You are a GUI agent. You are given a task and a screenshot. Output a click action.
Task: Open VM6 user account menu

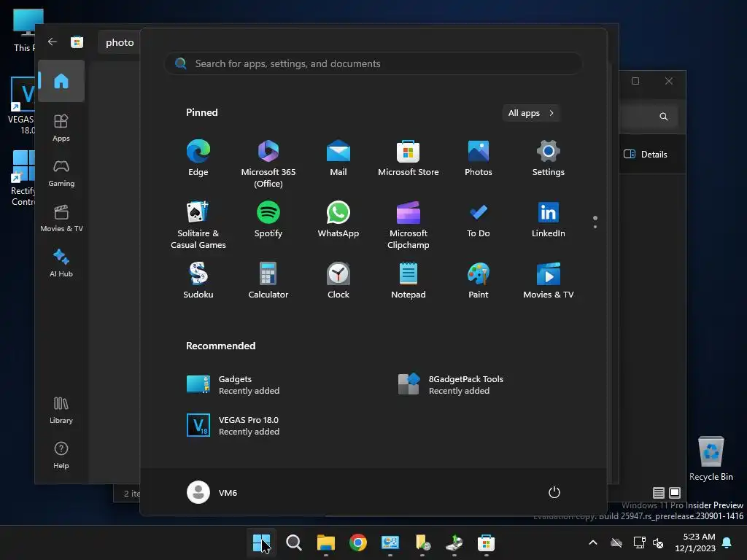click(212, 492)
